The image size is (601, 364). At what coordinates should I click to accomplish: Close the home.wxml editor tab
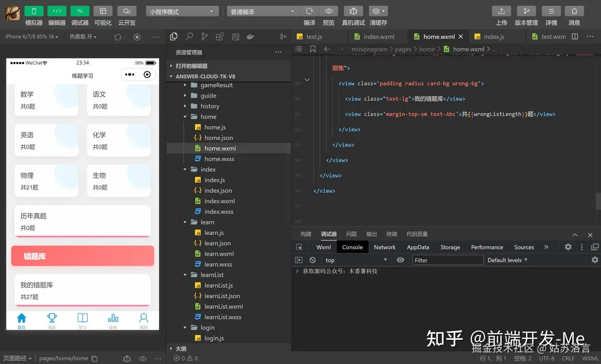461,37
